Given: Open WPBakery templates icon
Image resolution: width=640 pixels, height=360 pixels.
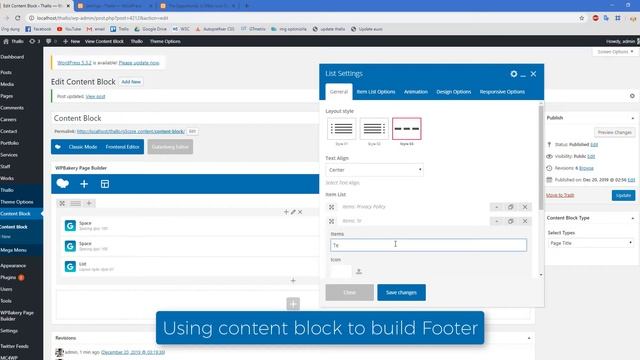Looking at the screenshot, I should coord(105,184).
